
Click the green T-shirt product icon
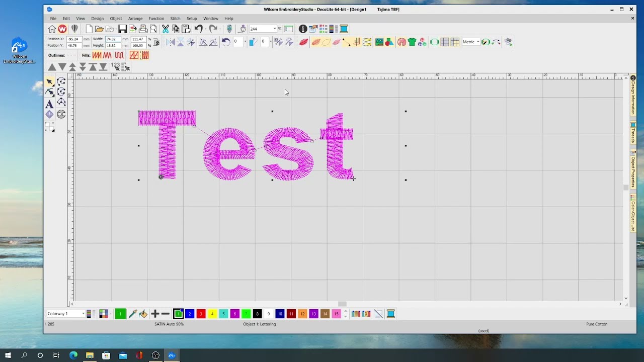click(412, 42)
